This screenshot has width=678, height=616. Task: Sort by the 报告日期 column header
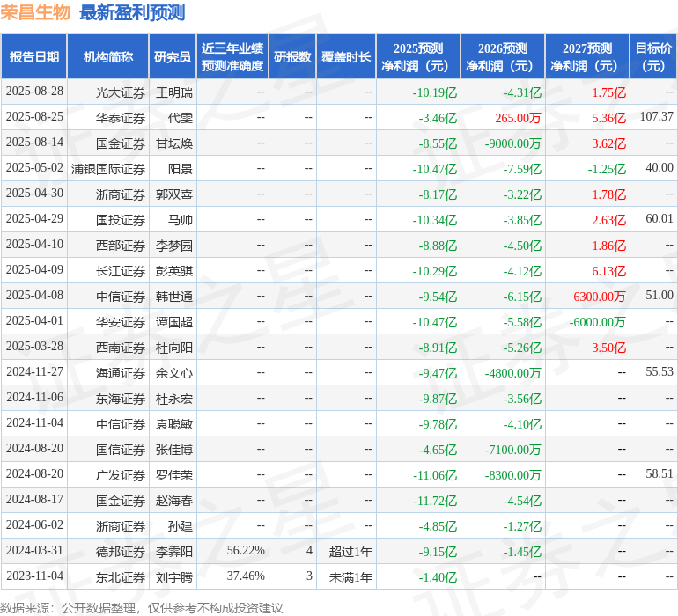(34, 57)
